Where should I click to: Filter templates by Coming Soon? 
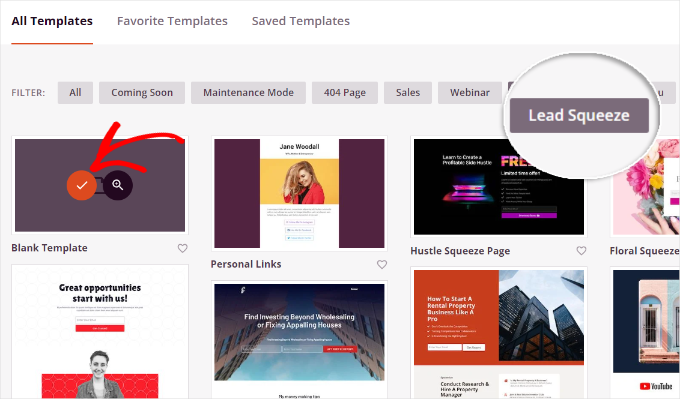142,92
